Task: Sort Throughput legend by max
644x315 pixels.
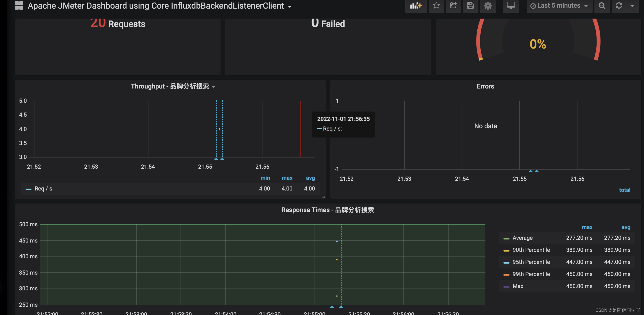Action: [x=287, y=178]
